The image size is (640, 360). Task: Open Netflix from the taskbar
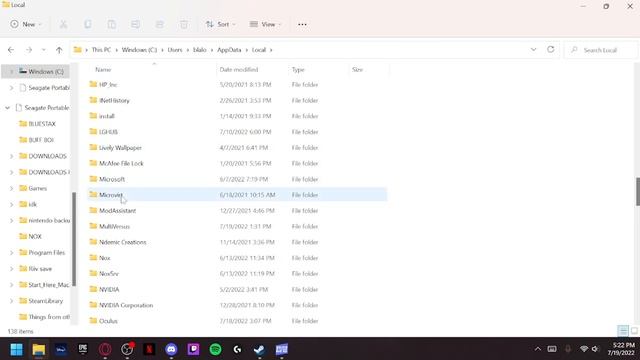tap(149, 349)
